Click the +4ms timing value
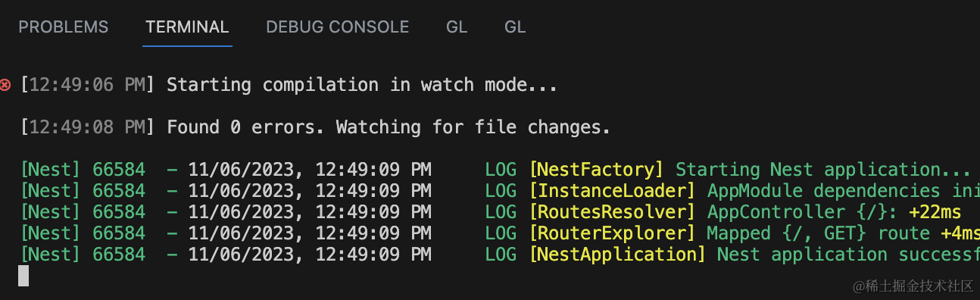Viewport: 980px width, 300px height. point(960,233)
